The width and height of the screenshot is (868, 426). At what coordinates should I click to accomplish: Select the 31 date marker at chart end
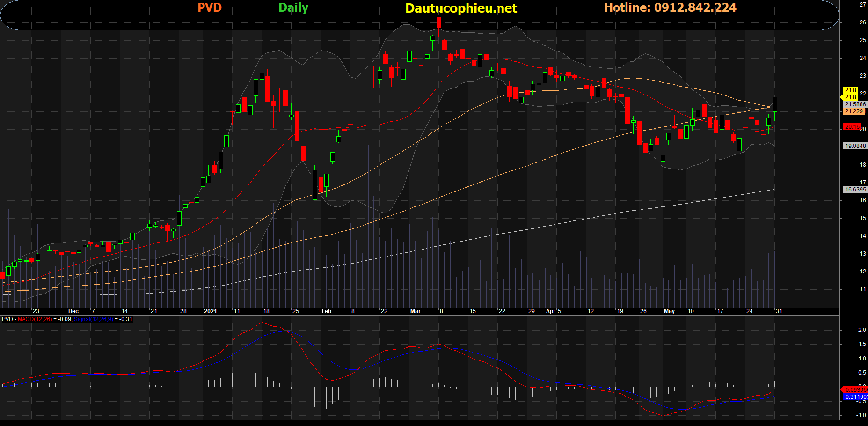pos(779,311)
